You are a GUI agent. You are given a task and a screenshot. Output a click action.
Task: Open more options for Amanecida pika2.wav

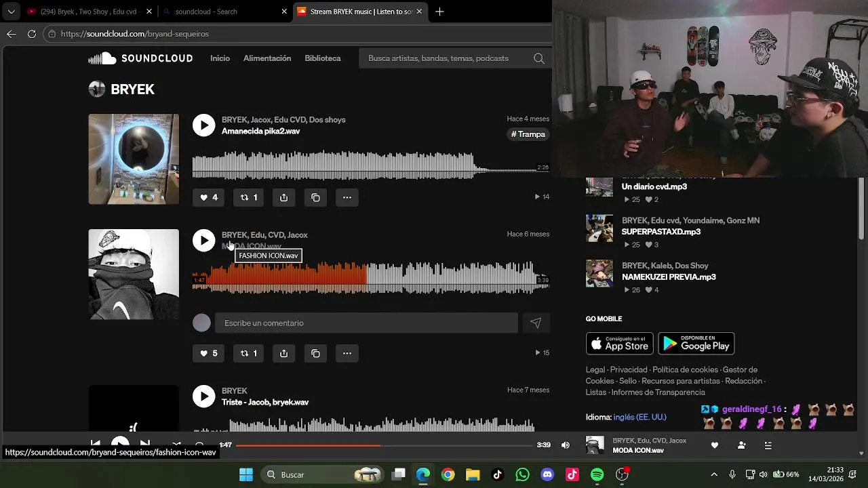pyautogui.click(x=347, y=197)
